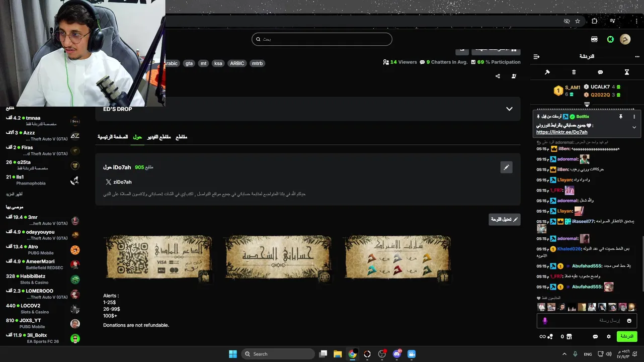Screen dimensions: 644x362
Task: Select the ksa tag
Action: 218,63
